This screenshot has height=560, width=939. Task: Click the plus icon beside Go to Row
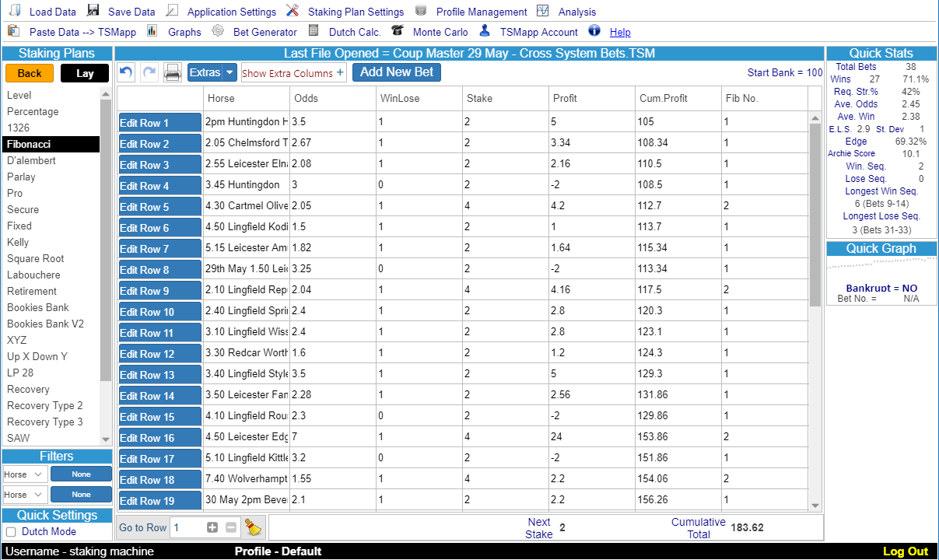[212, 528]
